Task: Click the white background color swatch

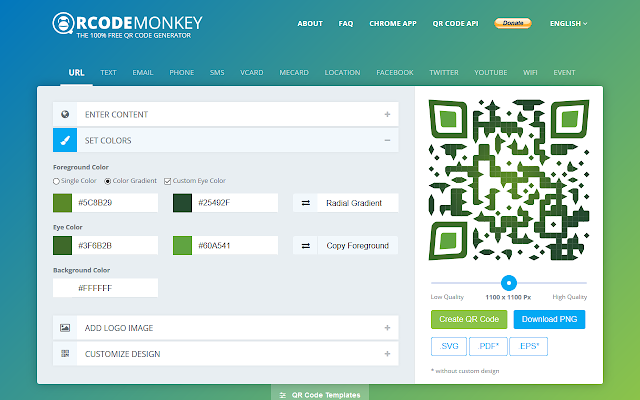Action: coord(62,288)
